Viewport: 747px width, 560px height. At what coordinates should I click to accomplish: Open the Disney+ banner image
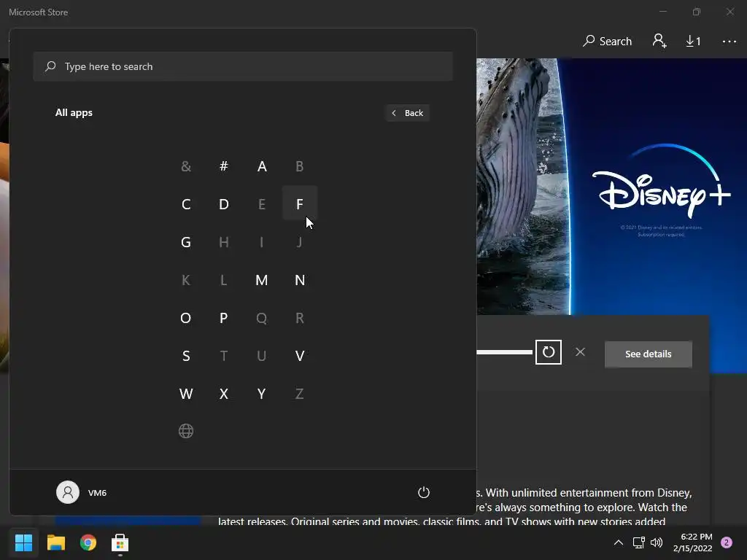click(x=612, y=186)
